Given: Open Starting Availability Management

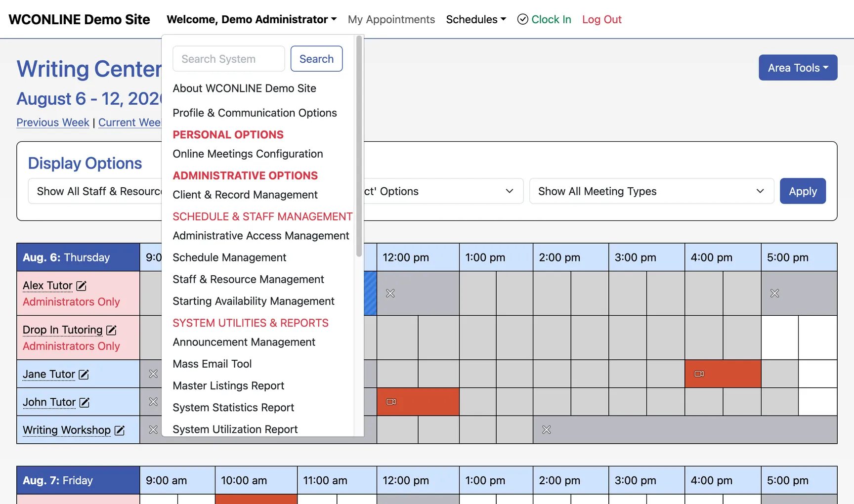Looking at the screenshot, I should (253, 301).
